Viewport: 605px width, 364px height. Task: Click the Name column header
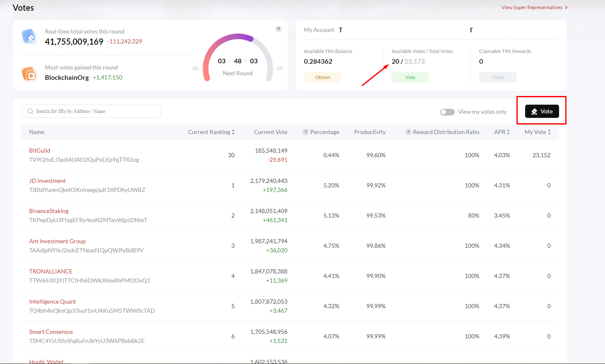tap(37, 132)
